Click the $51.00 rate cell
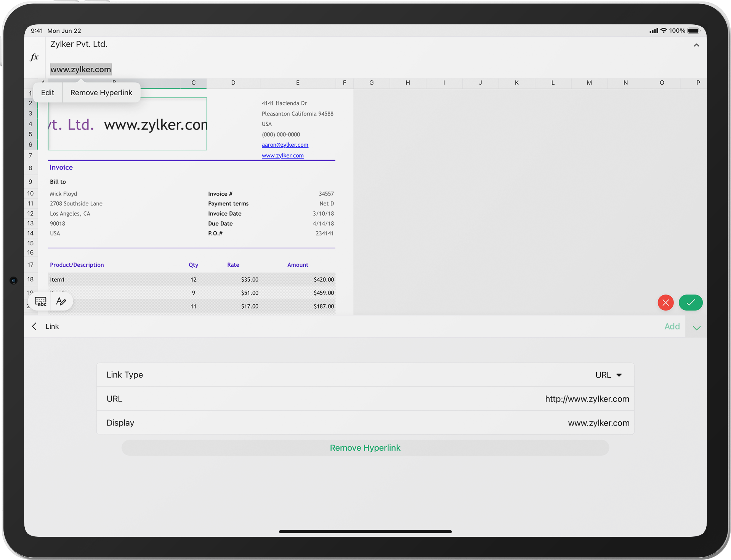Screen dimensions: 731x560 (x=250, y=293)
